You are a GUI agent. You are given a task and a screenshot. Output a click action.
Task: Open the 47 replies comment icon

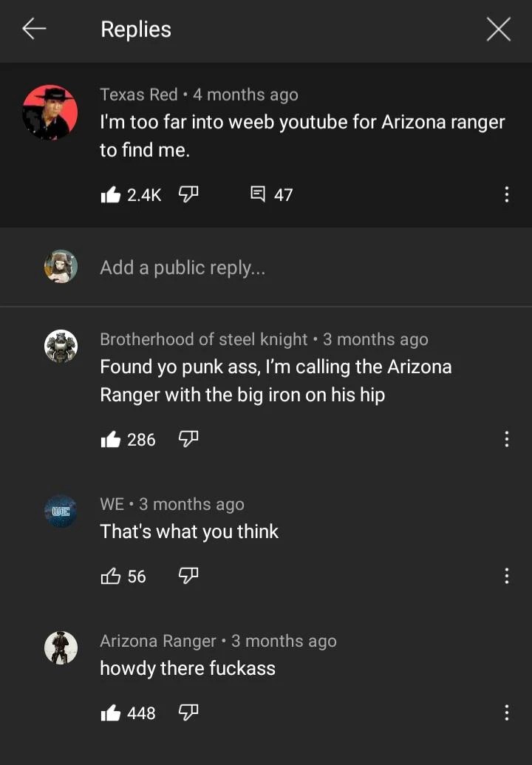click(258, 194)
